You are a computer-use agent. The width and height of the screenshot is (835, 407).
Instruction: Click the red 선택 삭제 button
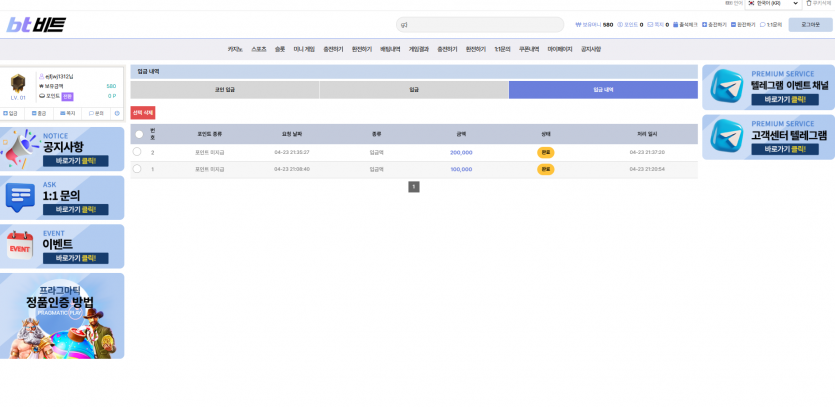(143, 112)
